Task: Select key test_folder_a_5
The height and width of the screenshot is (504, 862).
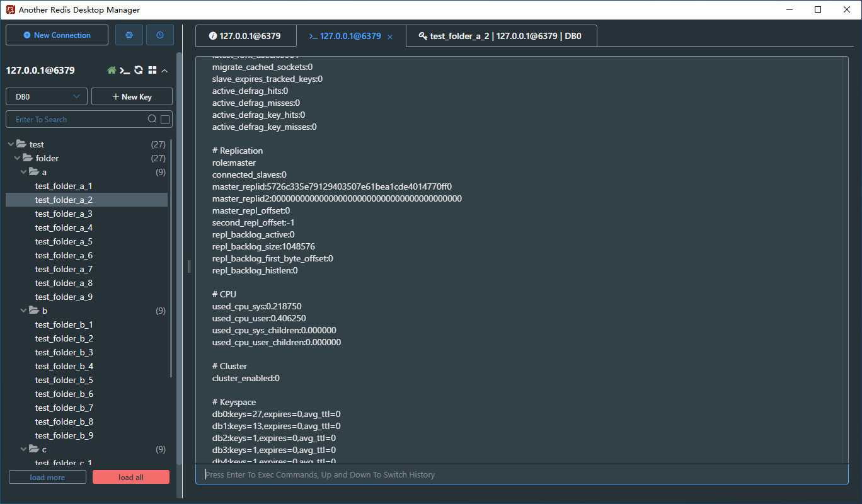Action: tap(86, 241)
